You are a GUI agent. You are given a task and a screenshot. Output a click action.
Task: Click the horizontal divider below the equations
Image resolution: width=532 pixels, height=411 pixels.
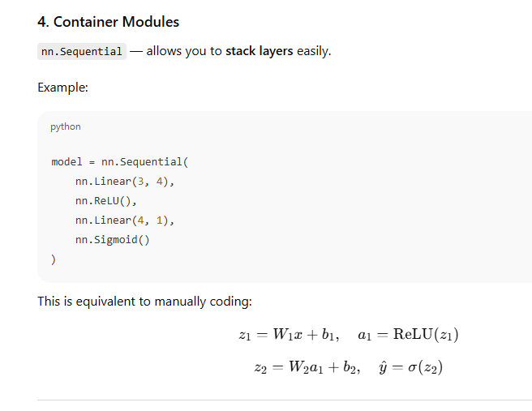click(284, 400)
